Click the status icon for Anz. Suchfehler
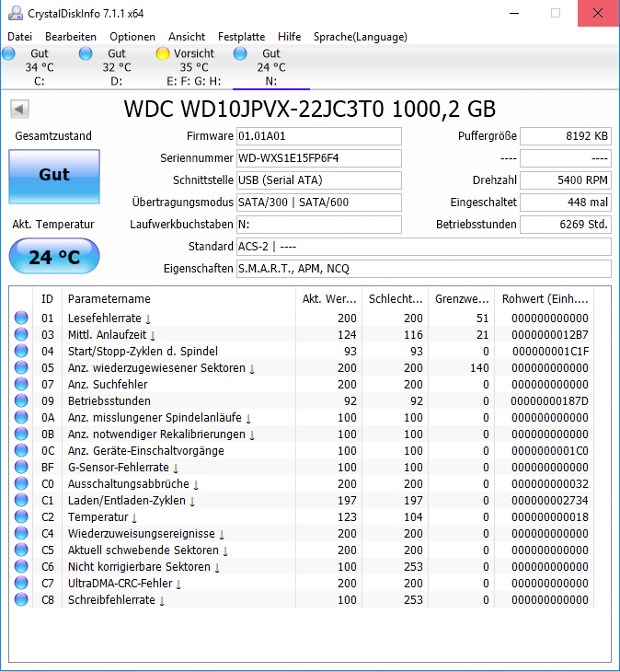Viewport: 620px width, 672px height. 21,384
